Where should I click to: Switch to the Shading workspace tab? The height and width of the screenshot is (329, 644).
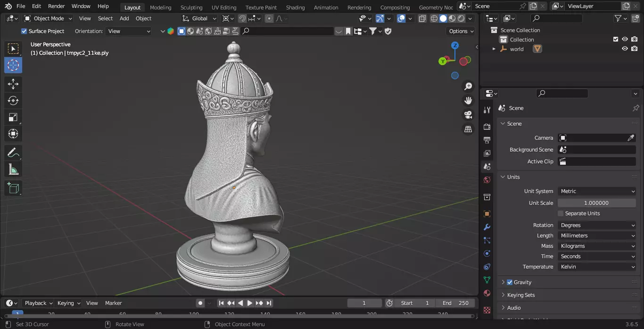click(296, 8)
